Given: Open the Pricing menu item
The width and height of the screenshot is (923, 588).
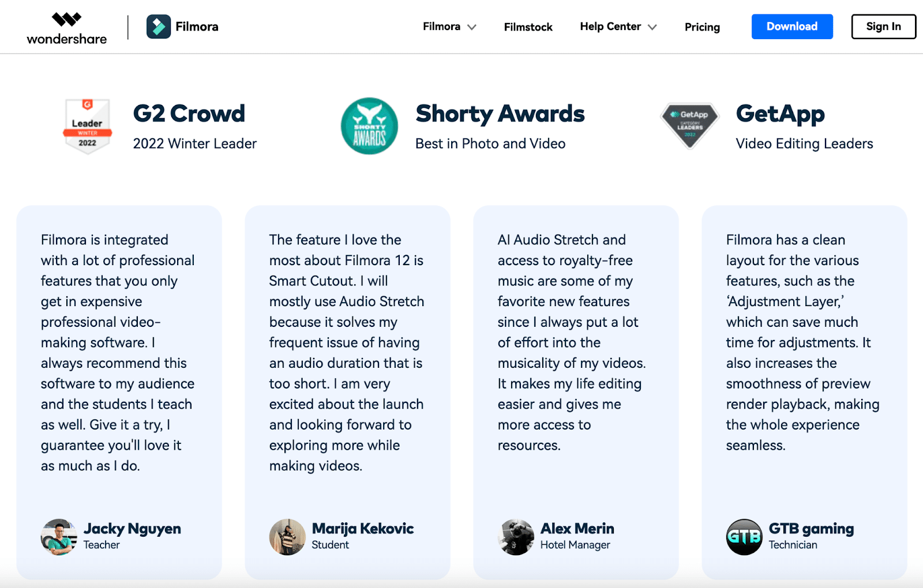Looking at the screenshot, I should pos(702,27).
